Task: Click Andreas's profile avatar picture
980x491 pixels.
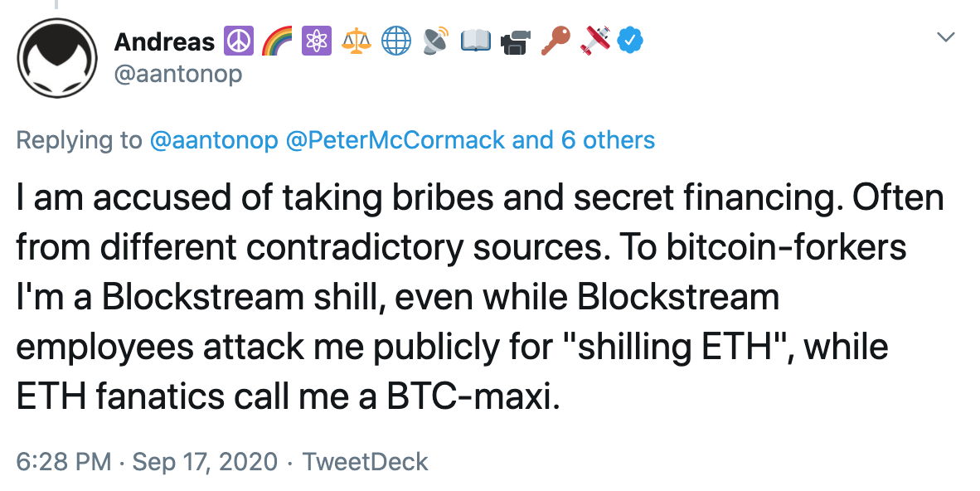Action: click(57, 57)
